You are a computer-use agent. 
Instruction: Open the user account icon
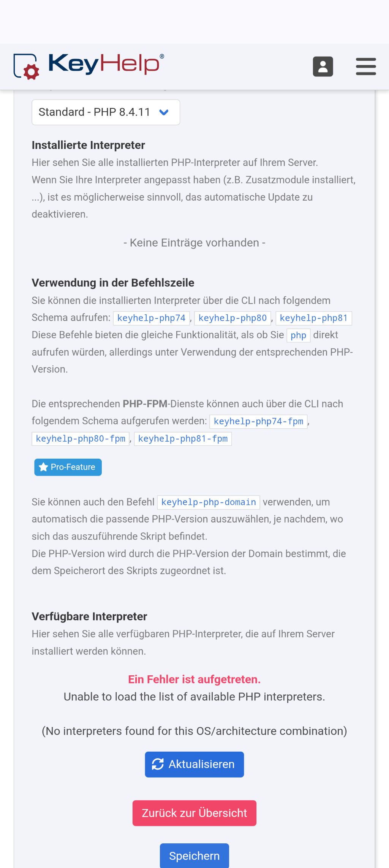click(323, 67)
